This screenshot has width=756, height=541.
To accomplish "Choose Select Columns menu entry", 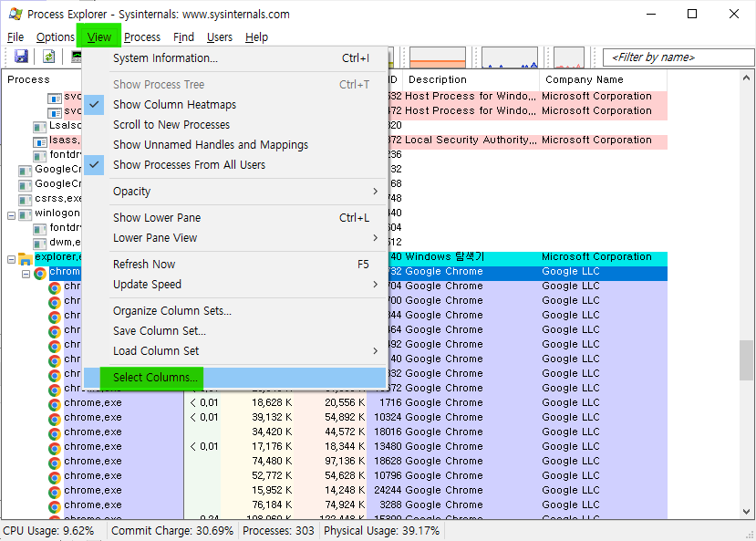I will pos(234,378).
